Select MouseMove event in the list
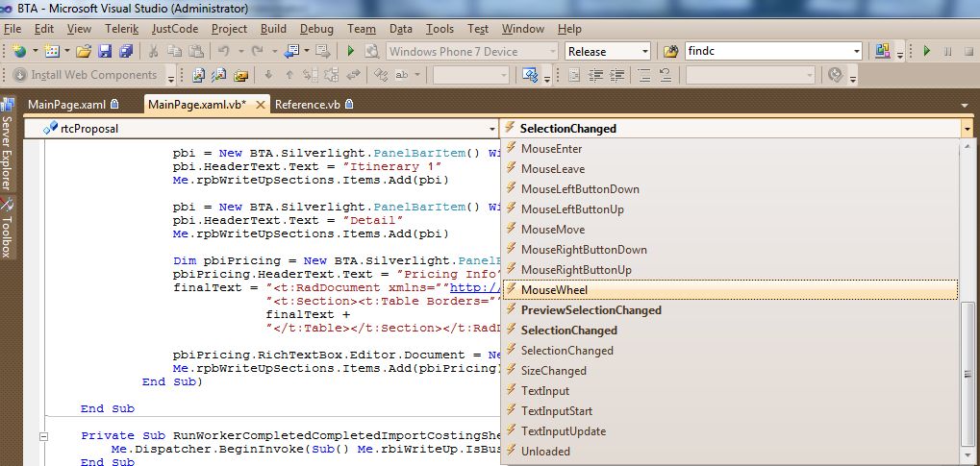Screen dimensions: 980x466 730,230
